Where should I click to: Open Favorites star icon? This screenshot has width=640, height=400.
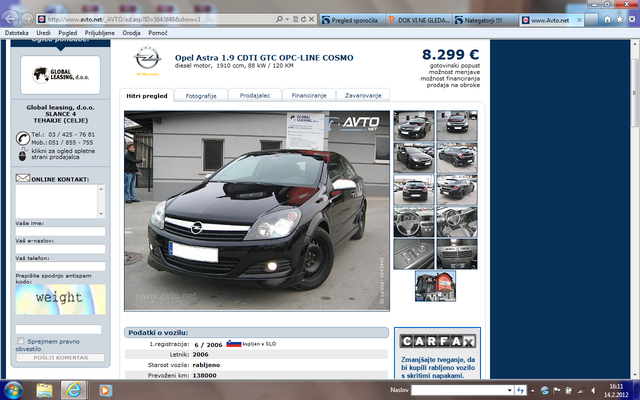[x=620, y=19]
